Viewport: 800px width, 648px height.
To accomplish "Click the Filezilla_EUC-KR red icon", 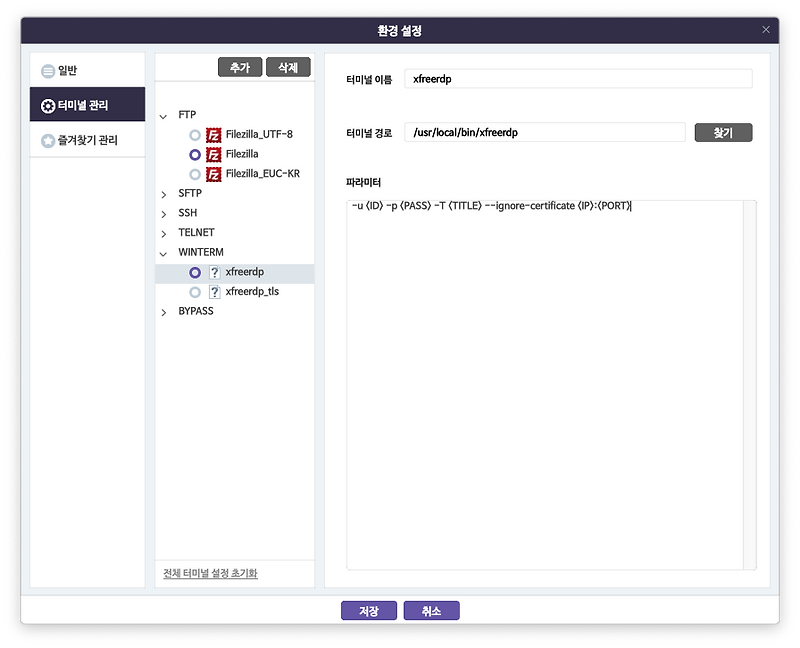I will tap(213, 173).
